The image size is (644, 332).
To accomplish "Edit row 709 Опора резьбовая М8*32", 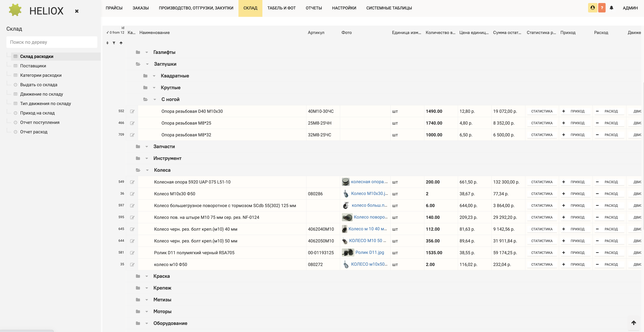I will (x=132, y=135).
